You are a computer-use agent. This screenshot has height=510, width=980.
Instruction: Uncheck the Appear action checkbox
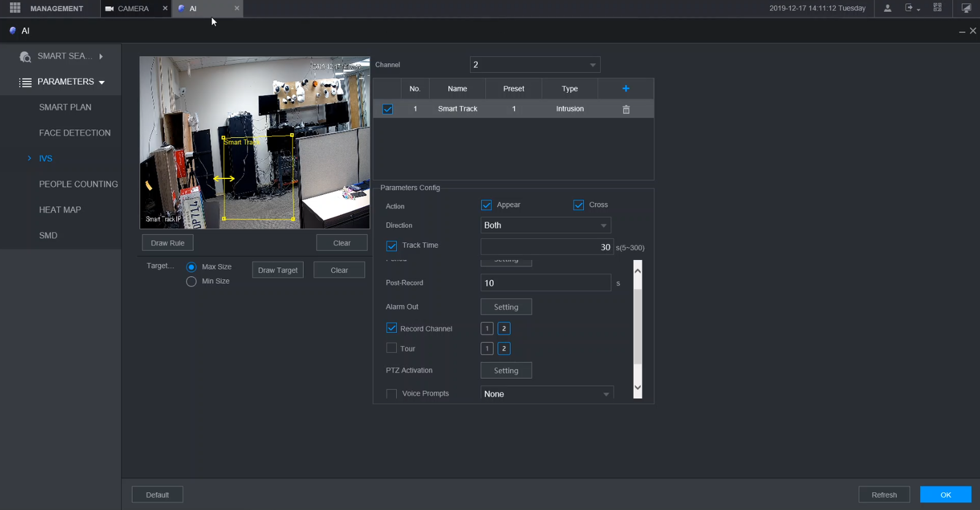point(486,205)
